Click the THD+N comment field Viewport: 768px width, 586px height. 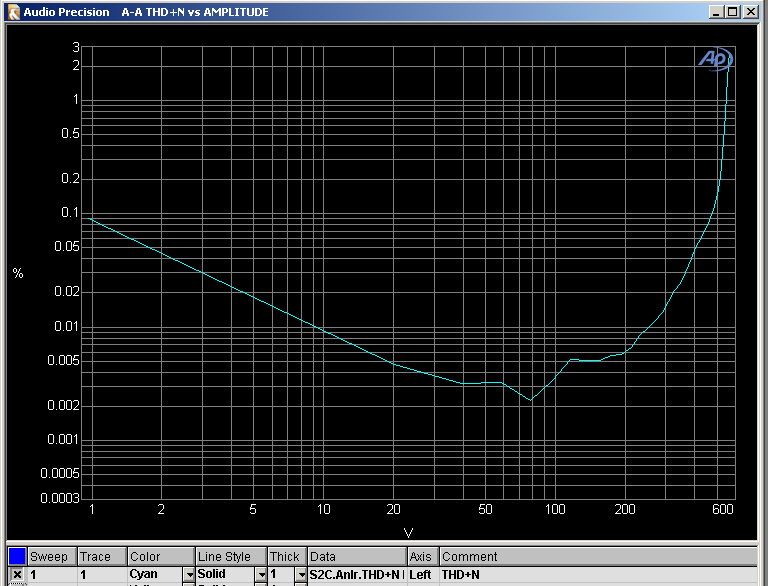[598, 575]
